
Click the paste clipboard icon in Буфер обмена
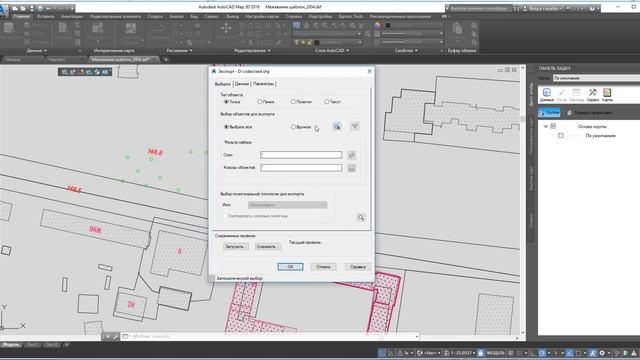click(458, 29)
